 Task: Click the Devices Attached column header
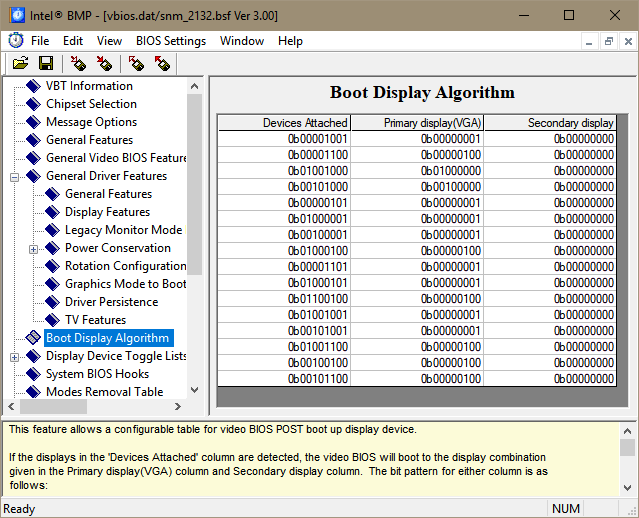pyautogui.click(x=284, y=123)
